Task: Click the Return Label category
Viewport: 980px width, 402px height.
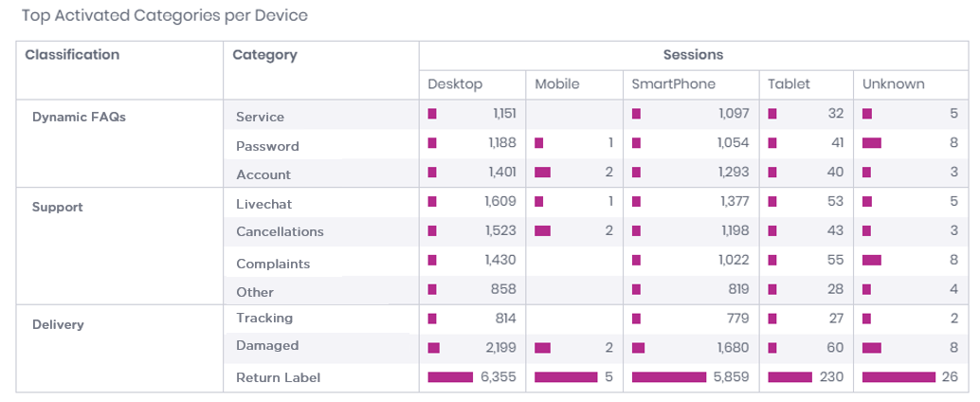Action: 278,378
